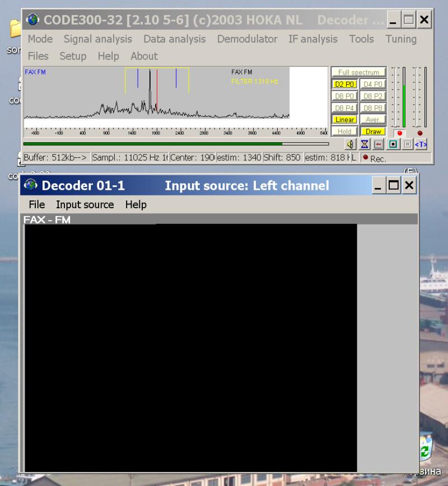Click the left blue shift marker in spectrum
The height and width of the screenshot is (486, 448).
pyautogui.click(x=138, y=78)
